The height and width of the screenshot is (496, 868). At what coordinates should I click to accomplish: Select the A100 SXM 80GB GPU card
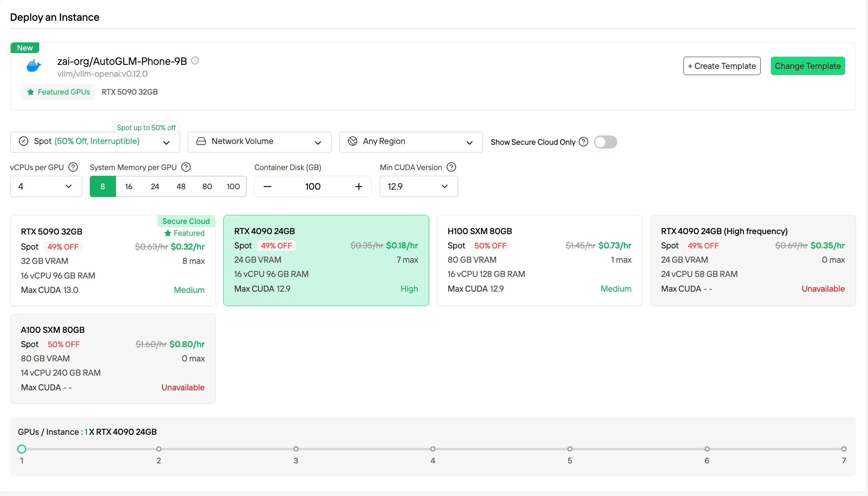coord(113,359)
